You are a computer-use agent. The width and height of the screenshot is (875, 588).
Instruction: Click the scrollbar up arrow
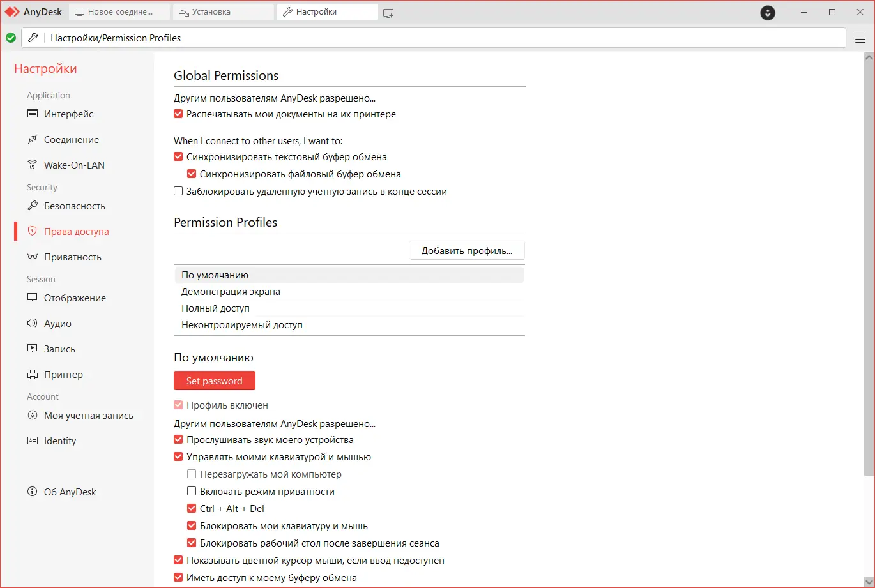869,57
